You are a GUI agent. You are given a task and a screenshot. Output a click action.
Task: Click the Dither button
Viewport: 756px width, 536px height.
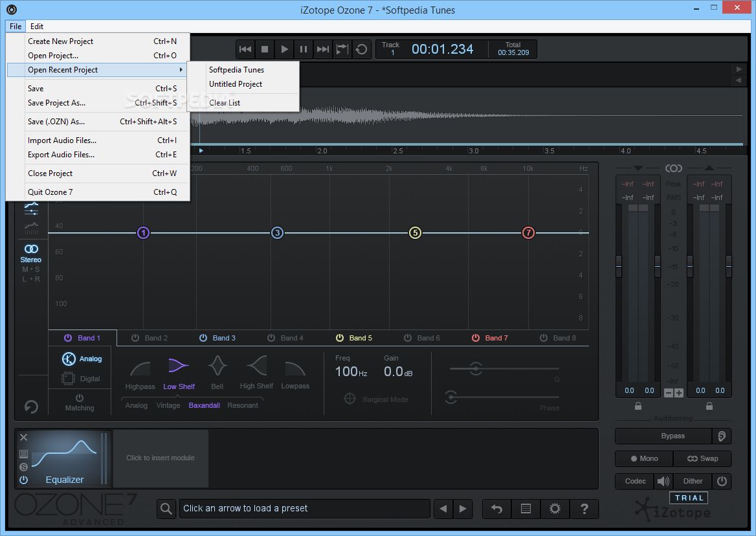click(693, 481)
